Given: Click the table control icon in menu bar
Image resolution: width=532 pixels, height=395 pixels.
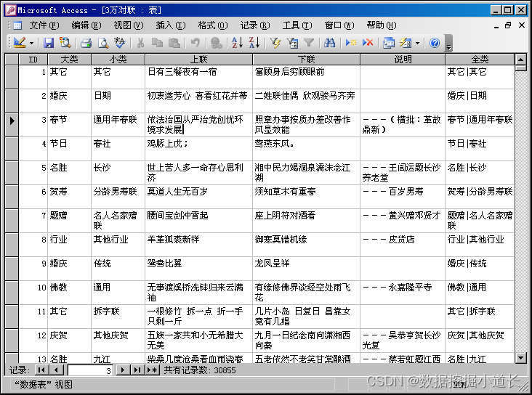Looking at the screenshot, I should point(17,25).
